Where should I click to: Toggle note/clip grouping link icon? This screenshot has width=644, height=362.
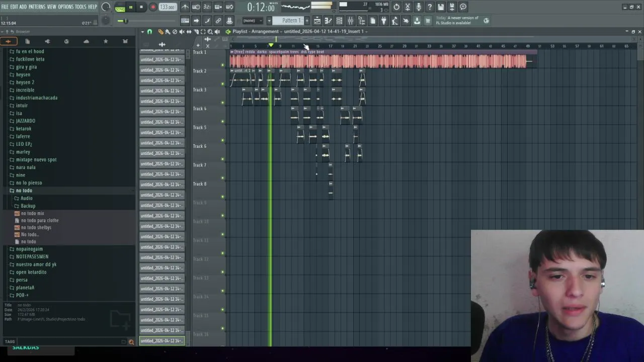218,21
